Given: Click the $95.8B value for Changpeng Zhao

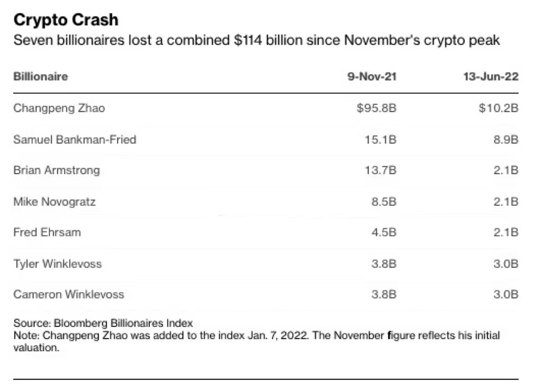Looking at the screenshot, I should point(376,108).
